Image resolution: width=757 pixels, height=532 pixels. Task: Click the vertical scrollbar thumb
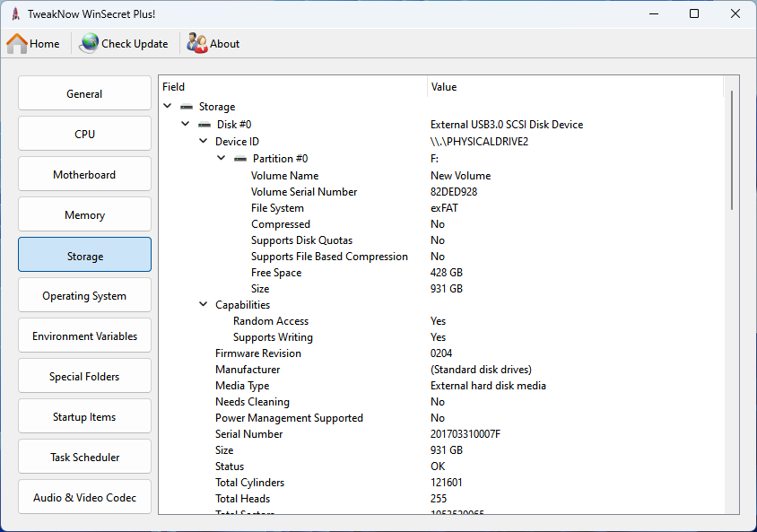pos(732,150)
